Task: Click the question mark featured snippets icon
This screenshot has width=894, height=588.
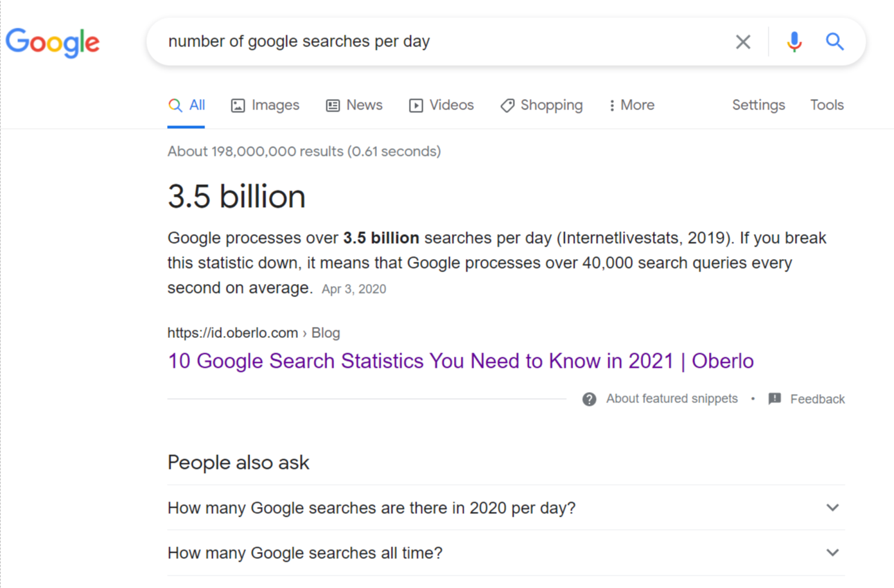Action: pyautogui.click(x=589, y=399)
